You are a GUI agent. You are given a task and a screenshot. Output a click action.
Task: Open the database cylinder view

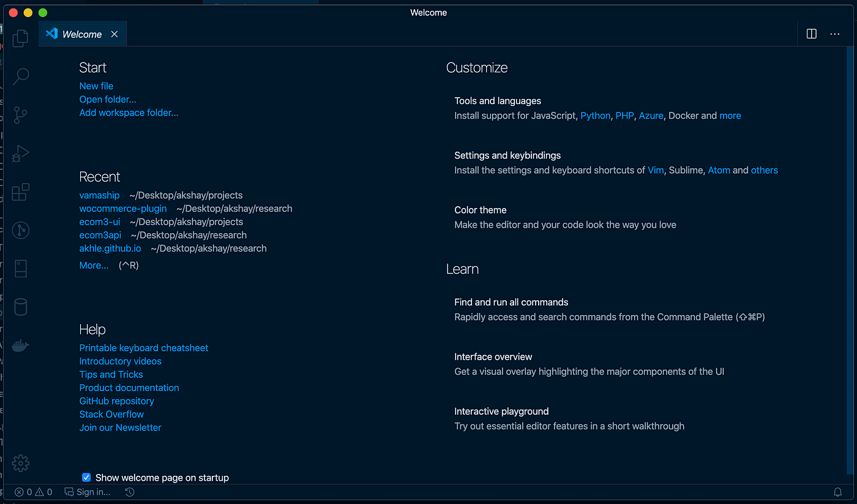pyautogui.click(x=20, y=306)
